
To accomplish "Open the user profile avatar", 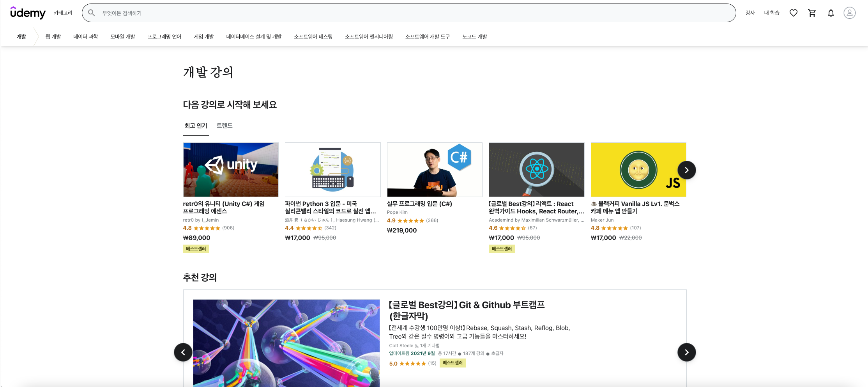I will point(849,13).
